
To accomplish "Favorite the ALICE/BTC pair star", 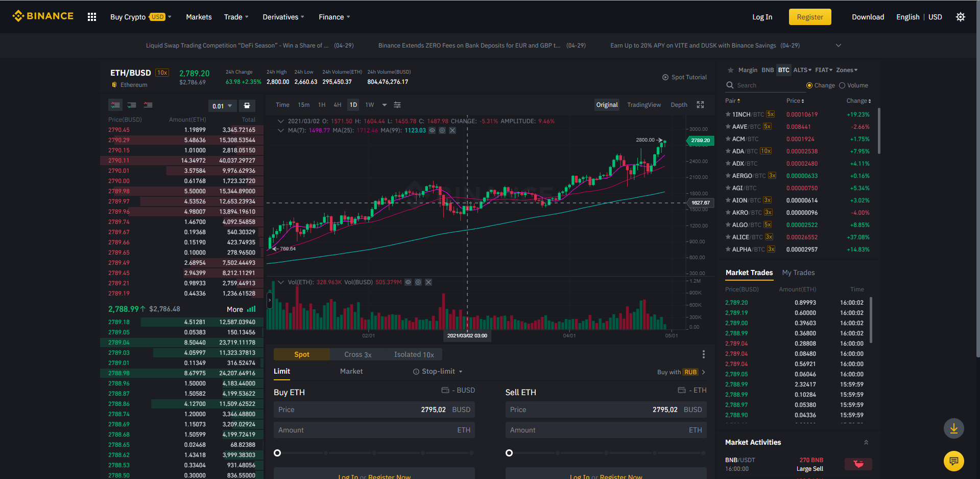I will tap(728, 237).
